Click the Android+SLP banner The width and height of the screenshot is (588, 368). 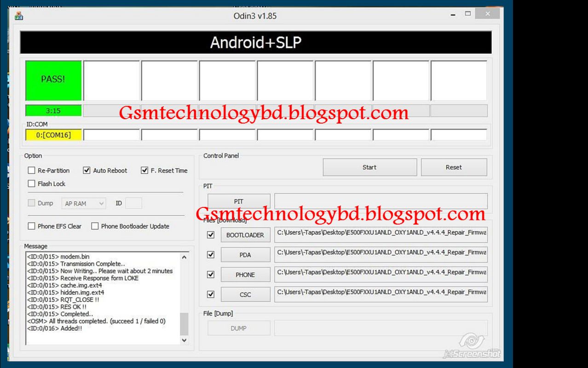click(x=256, y=42)
